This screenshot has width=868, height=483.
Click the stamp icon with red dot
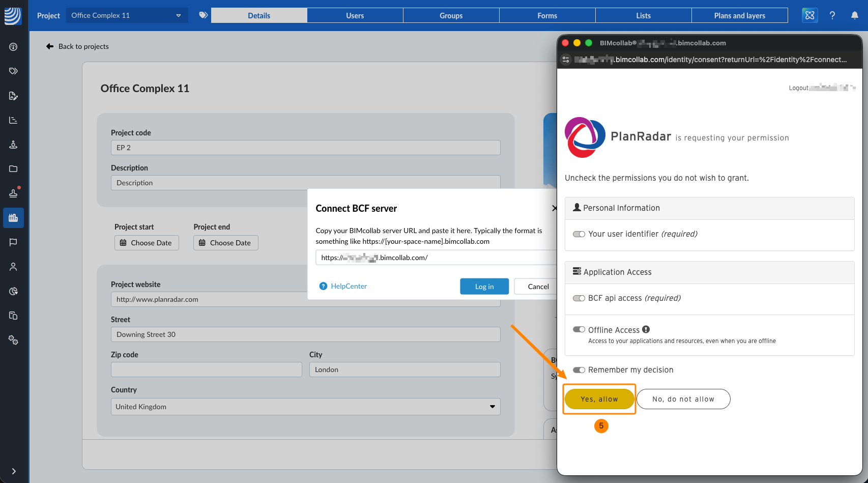tap(13, 193)
